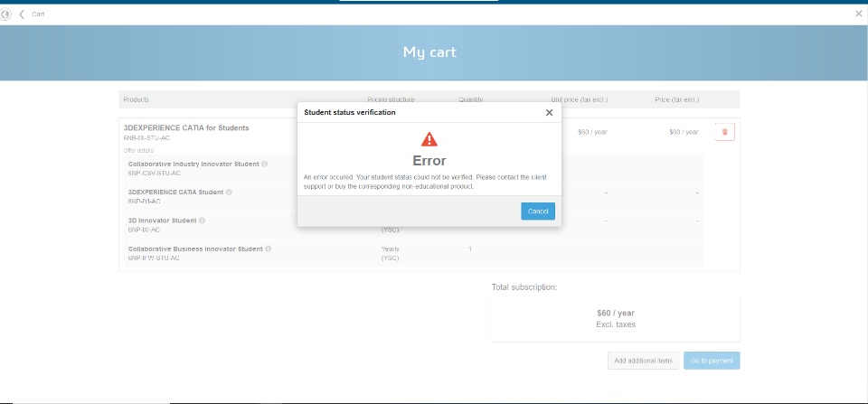
Task: Close the Student status verification dialog
Action: point(549,112)
